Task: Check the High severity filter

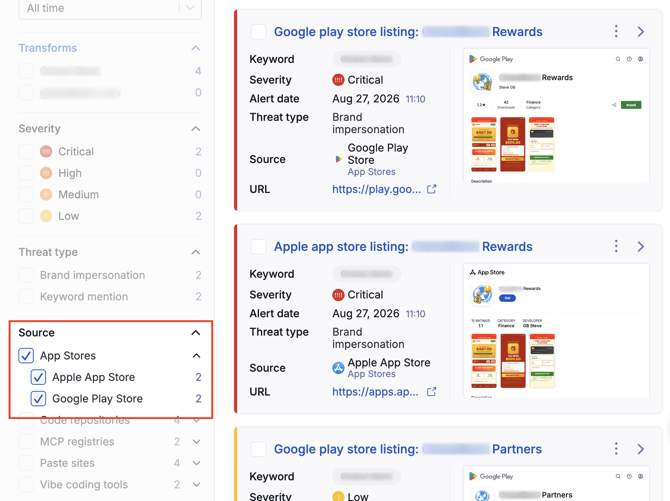Action: point(26,173)
